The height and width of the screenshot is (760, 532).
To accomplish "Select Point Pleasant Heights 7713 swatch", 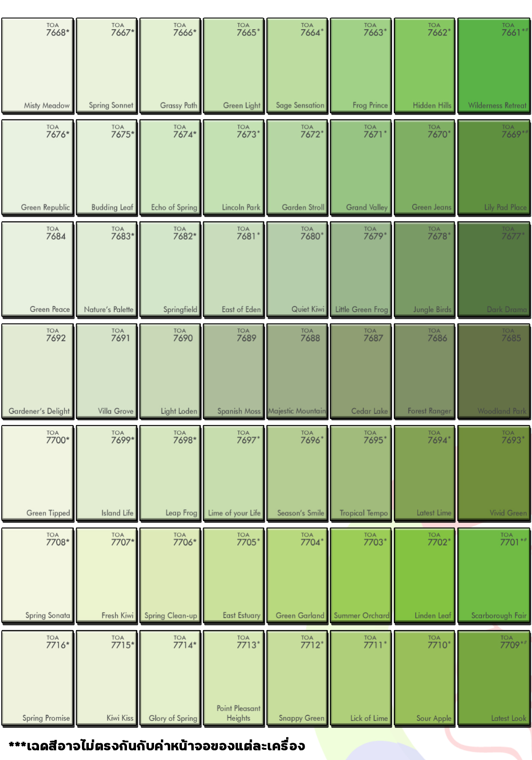I will (233, 679).
